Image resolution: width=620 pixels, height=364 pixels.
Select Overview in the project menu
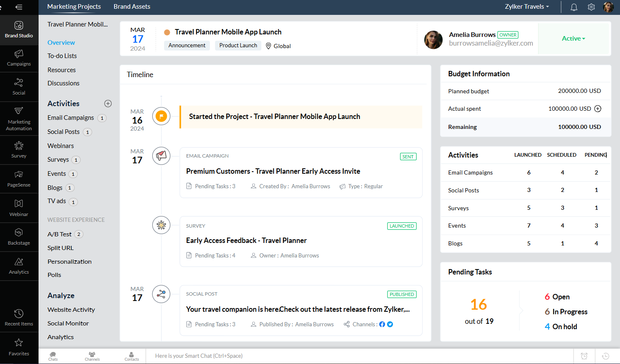pyautogui.click(x=61, y=42)
